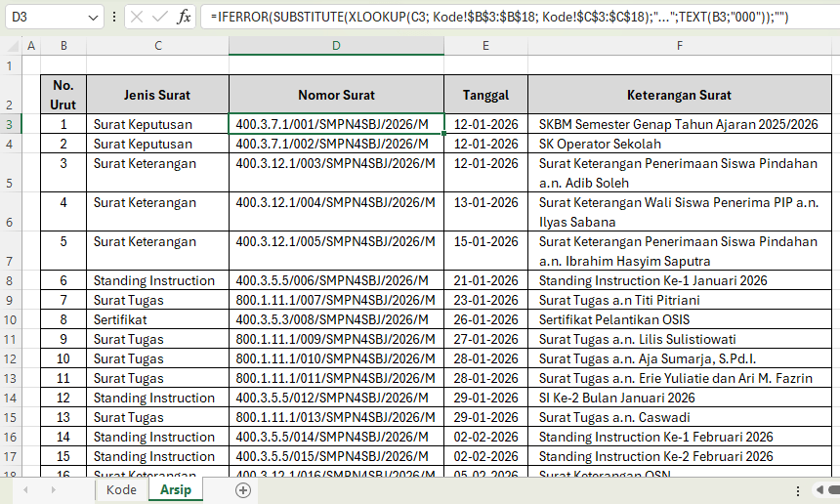Click into the formula bar text
Viewport: 840px width, 504px height.
point(499,18)
